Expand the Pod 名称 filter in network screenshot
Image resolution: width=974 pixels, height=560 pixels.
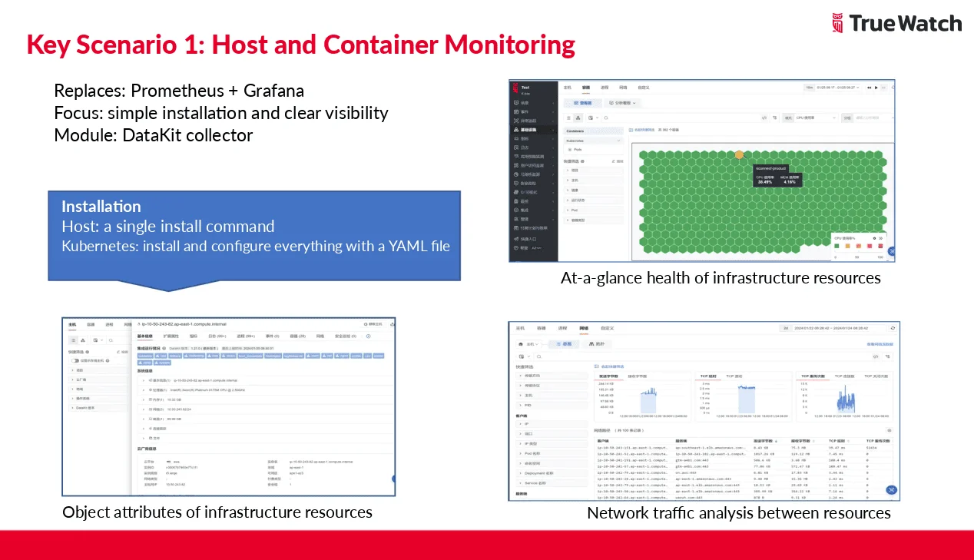tap(552, 453)
